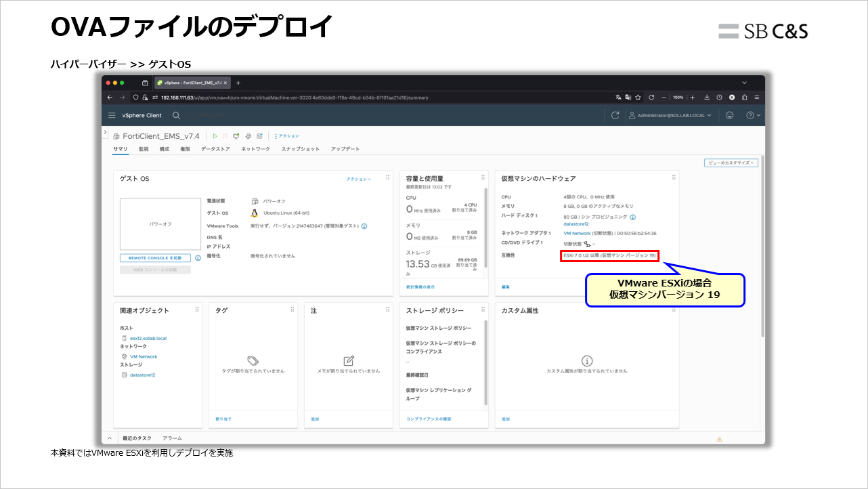868x489 pixels.
Task: Open VM Network link in ネットワーク アダプタ 1
Action: 578,233
